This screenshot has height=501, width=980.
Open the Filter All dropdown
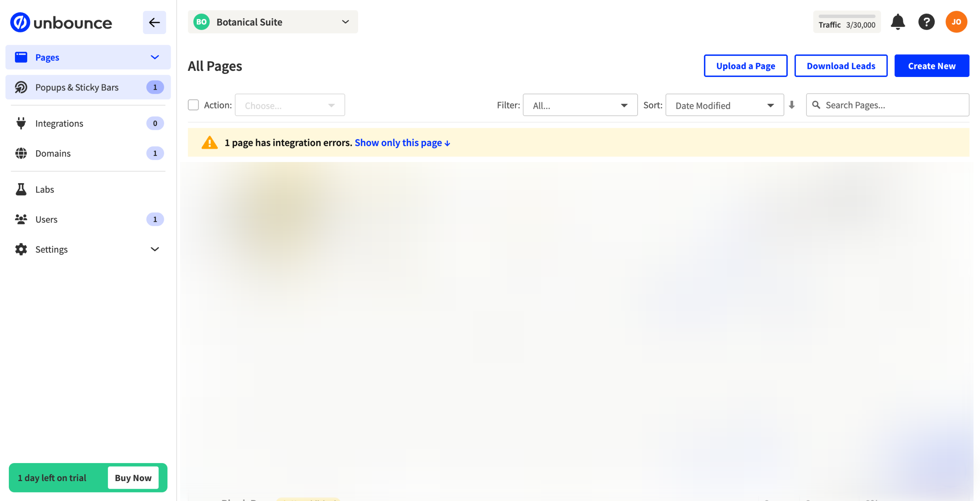tap(580, 105)
